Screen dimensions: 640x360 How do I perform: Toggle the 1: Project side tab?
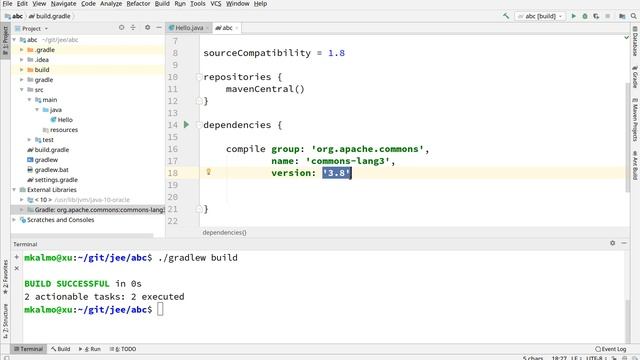tap(5, 41)
